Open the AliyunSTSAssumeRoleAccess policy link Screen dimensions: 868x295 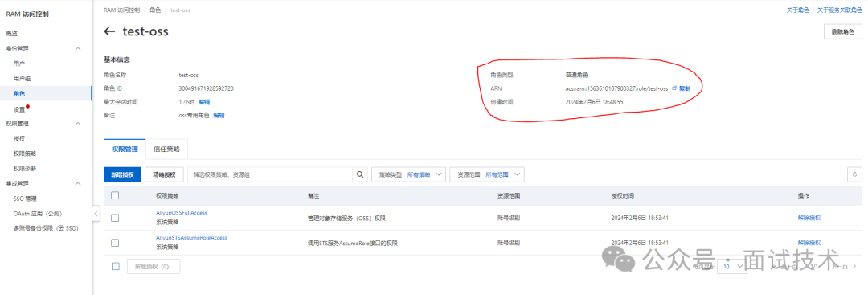tap(191, 237)
